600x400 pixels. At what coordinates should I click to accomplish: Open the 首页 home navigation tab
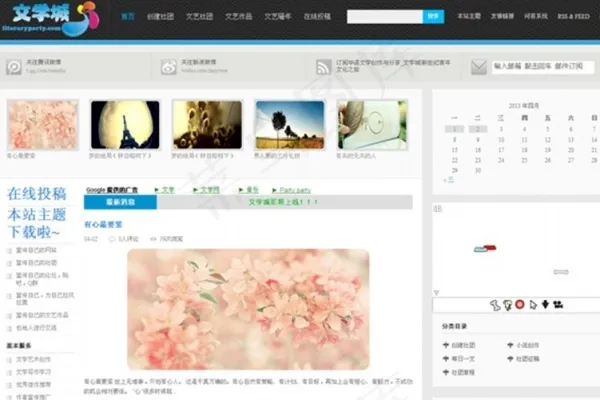[128, 17]
